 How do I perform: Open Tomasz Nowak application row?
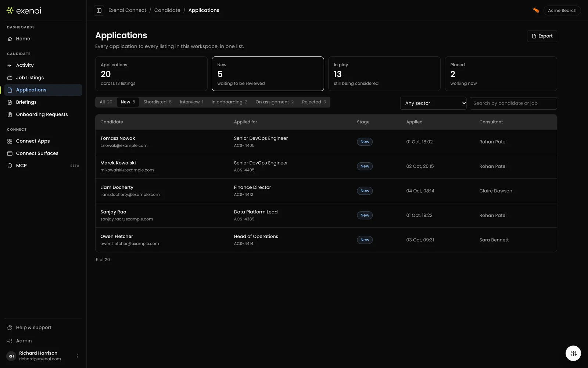(x=326, y=142)
